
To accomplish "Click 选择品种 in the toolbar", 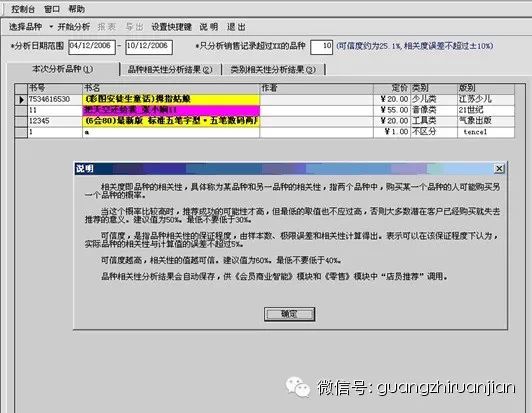I will coord(25,27).
